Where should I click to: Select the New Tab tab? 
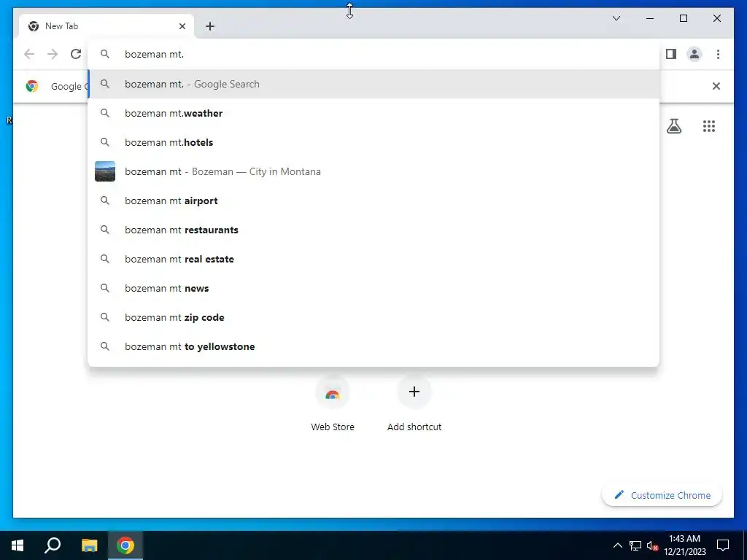click(107, 26)
